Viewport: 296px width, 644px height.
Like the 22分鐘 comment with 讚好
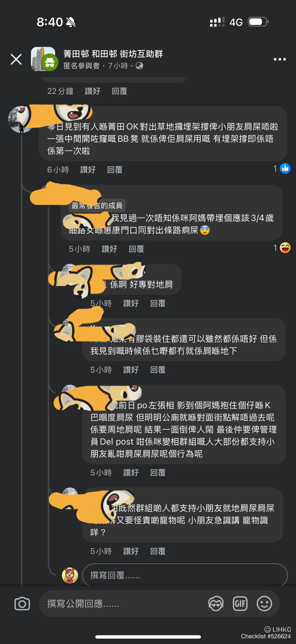click(93, 91)
